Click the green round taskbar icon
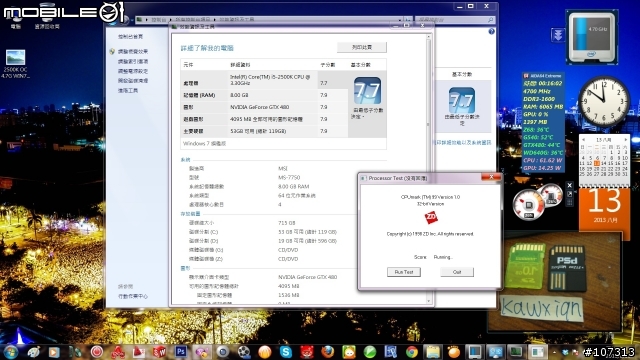Viewport: 640px width, 360px height. [x=369, y=351]
